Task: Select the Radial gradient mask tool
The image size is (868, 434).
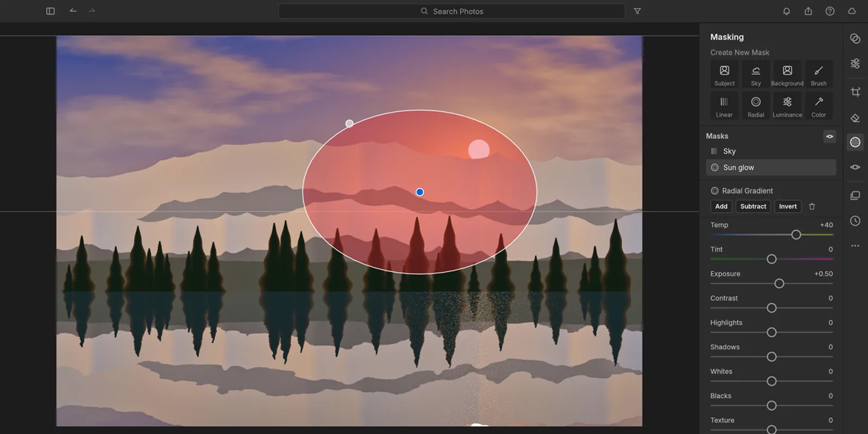Action: pos(756,106)
